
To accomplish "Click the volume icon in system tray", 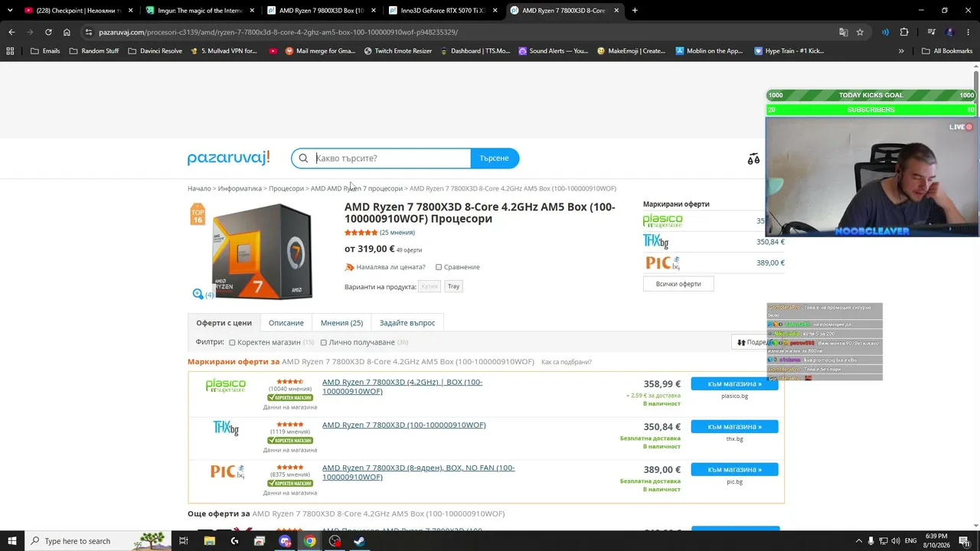I will click(x=897, y=541).
